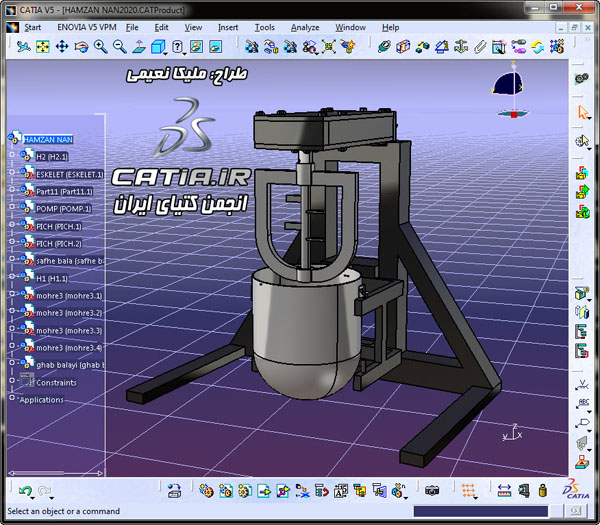The height and width of the screenshot is (525, 600).
Task: Open the Help menu
Action: coord(390,28)
